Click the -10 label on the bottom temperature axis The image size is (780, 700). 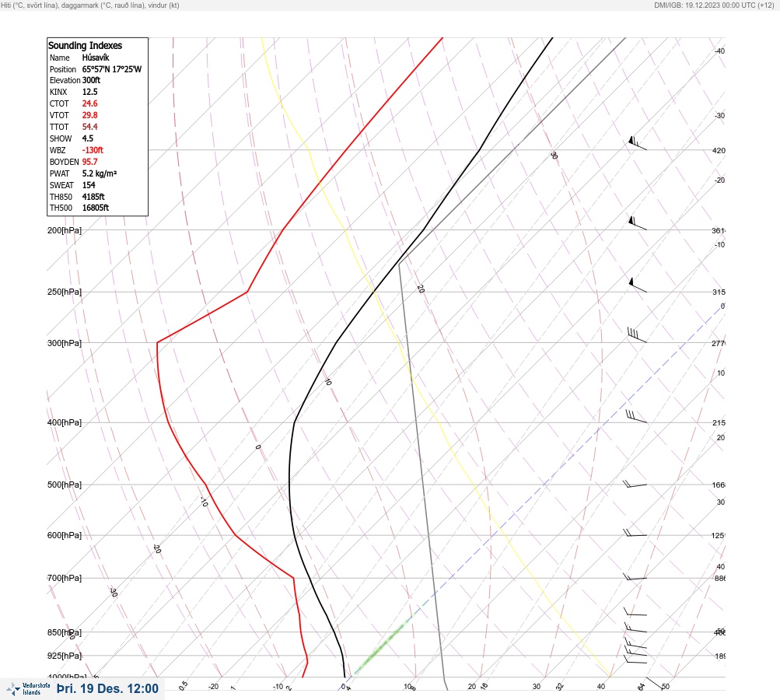pos(278,687)
